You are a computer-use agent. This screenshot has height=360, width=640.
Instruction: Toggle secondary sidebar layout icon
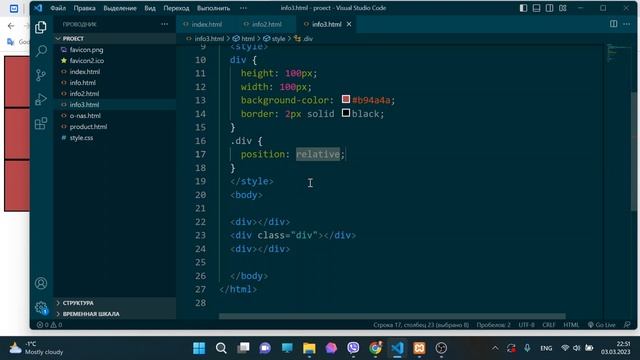pos(549,8)
